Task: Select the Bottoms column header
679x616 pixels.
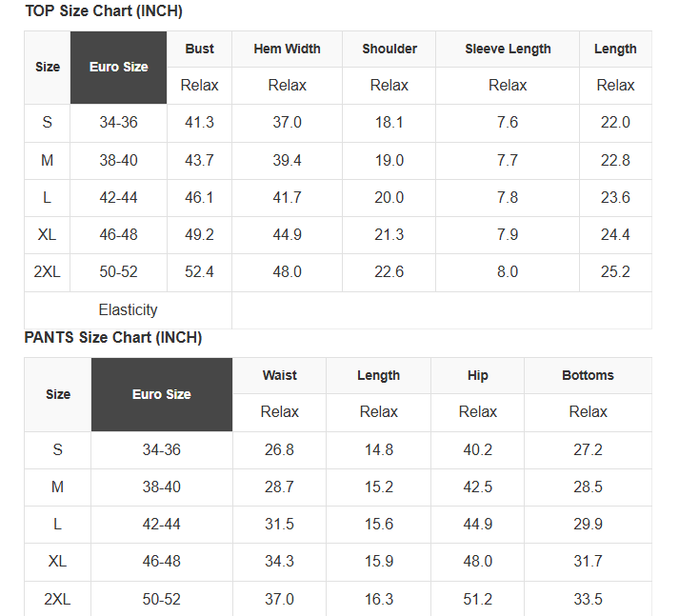Action: (x=588, y=375)
